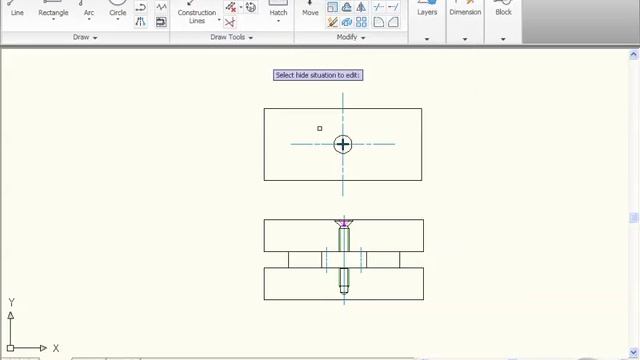
Task: Expand the Draw panel title
Action: tap(85, 37)
